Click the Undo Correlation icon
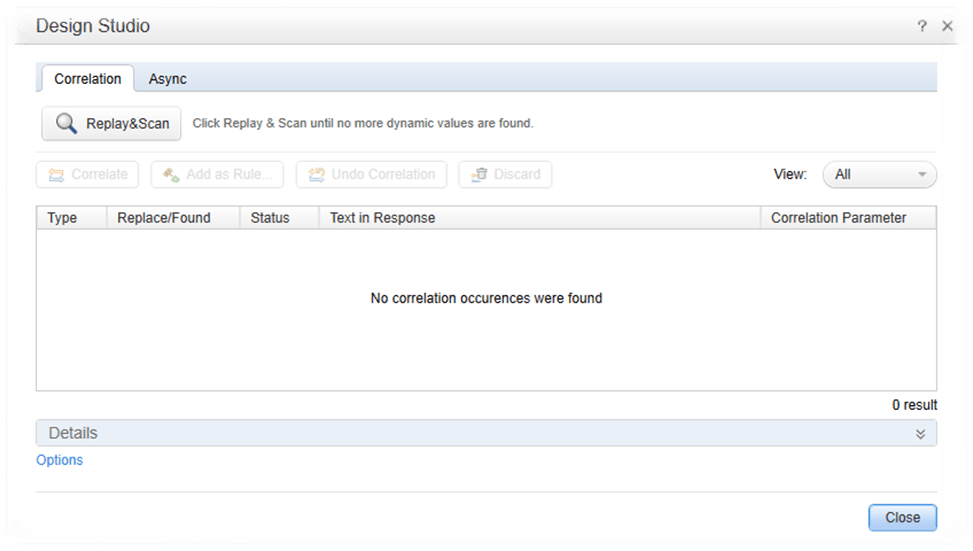Viewport: 973px width, 551px height. [x=316, y=175]
